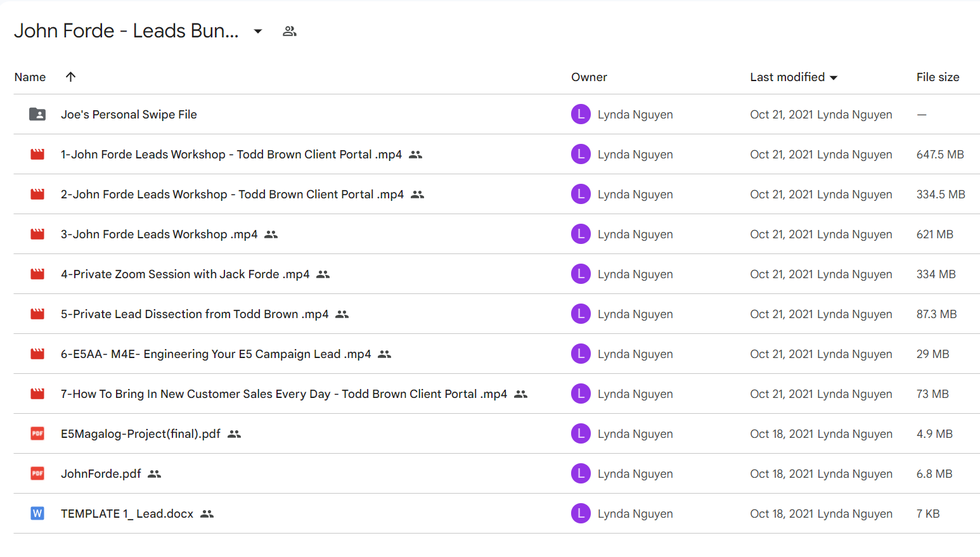980x557 pixels.
Task: Click owner Lynda Nguyen in 3-John Forde Leads Workshop row
Action: [635, 234]
